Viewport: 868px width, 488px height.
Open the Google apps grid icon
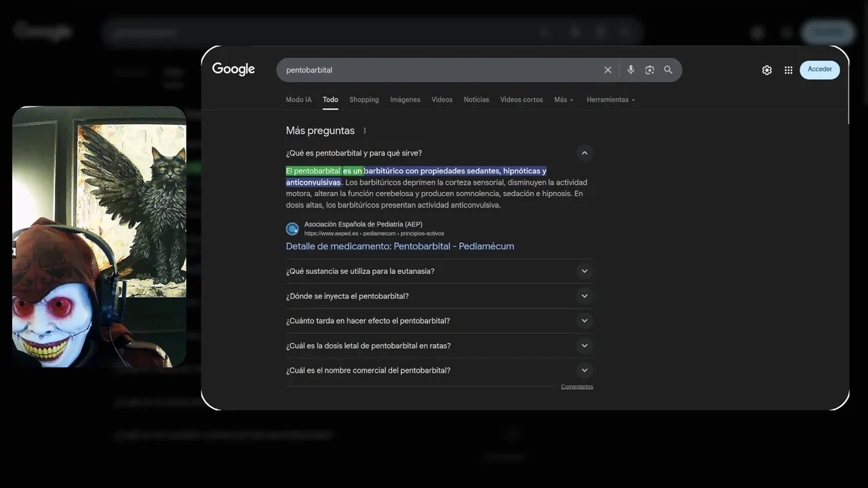(x=789, y=70)
